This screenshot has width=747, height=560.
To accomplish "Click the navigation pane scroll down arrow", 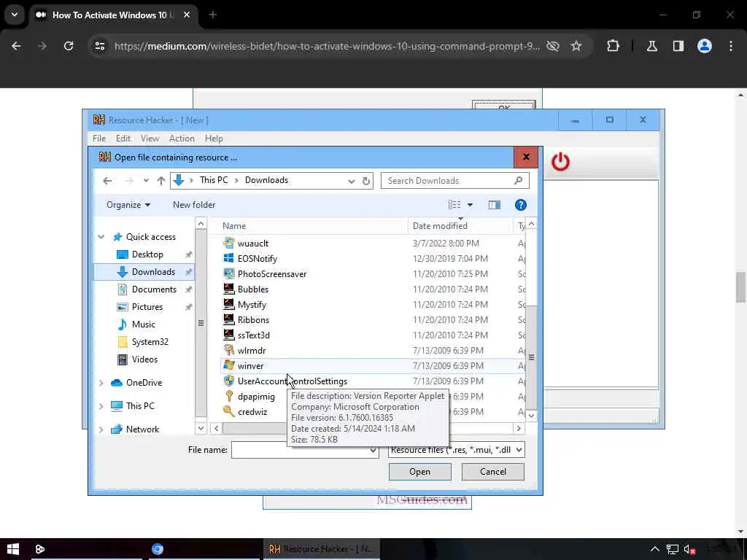I will [x=201, y=428].
